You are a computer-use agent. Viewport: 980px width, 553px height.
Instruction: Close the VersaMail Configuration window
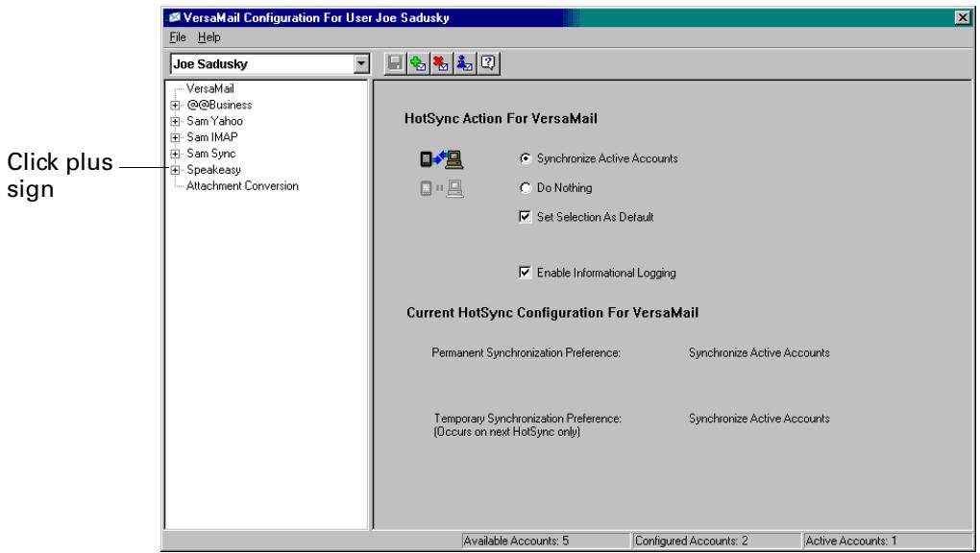click(x=963, y=17)
